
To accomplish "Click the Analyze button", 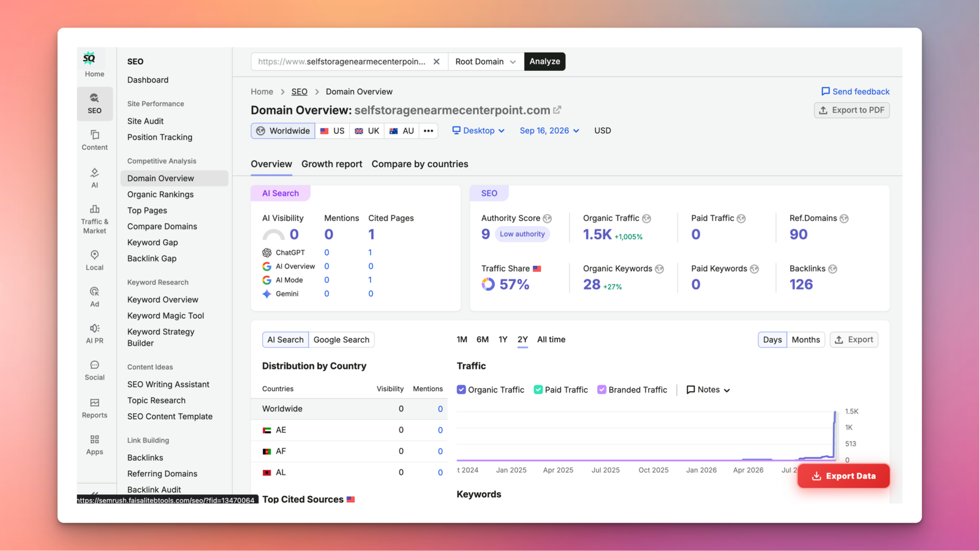I will [545, 62].
